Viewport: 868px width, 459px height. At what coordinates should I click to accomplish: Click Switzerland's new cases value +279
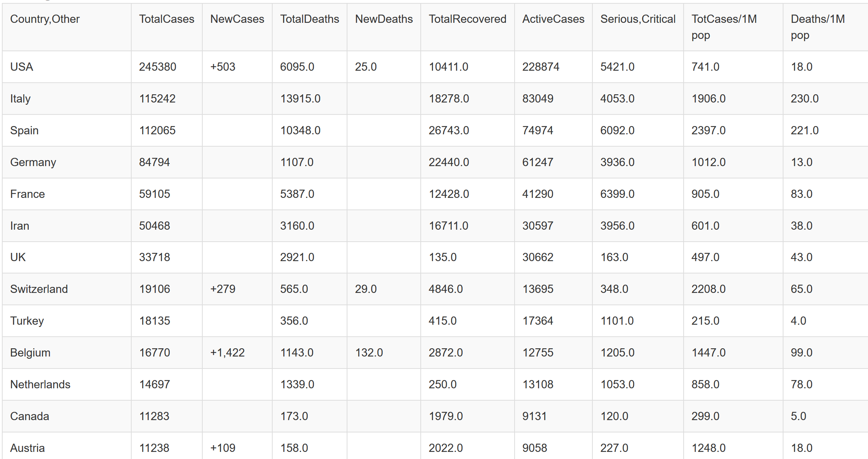point(223,289)
